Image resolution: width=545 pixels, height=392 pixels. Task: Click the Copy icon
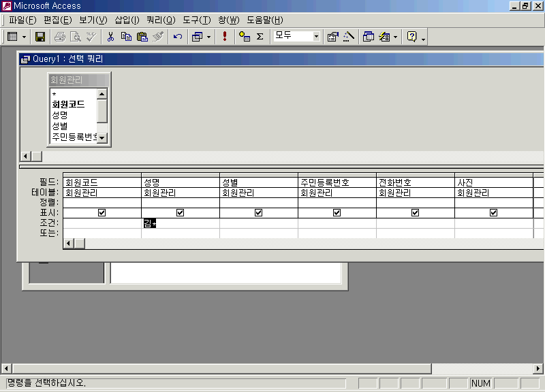coord(126,37)
